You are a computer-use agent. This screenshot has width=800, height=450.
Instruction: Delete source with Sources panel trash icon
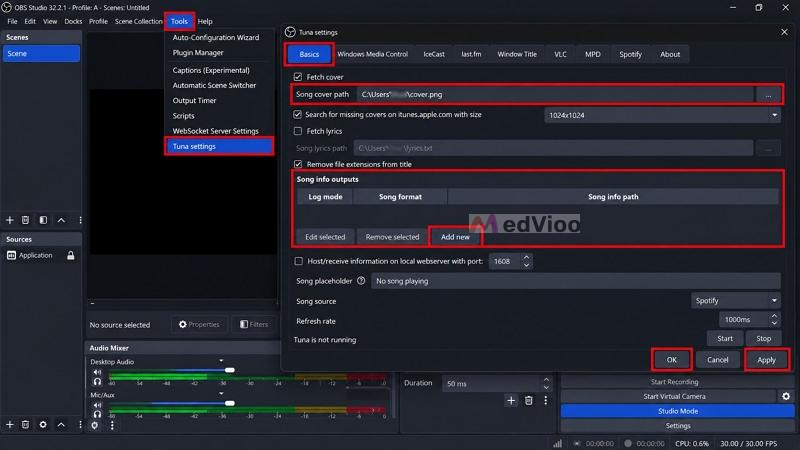[25, 424]
